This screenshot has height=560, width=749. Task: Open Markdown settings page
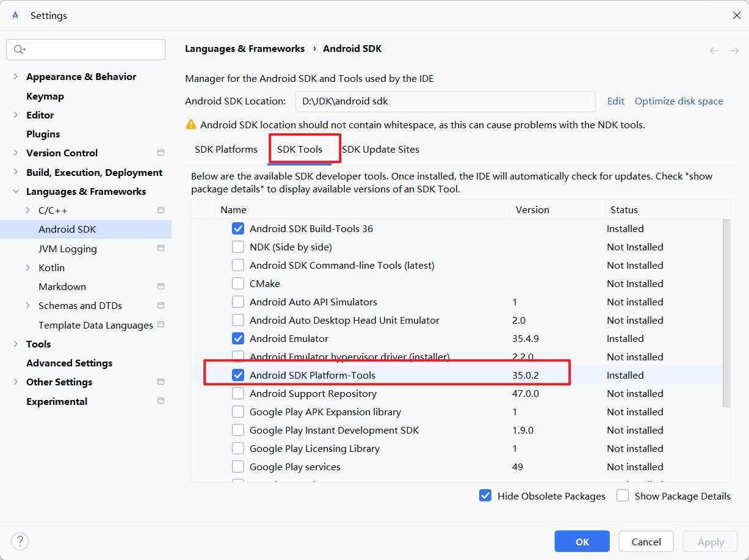(x=62, y=286)
